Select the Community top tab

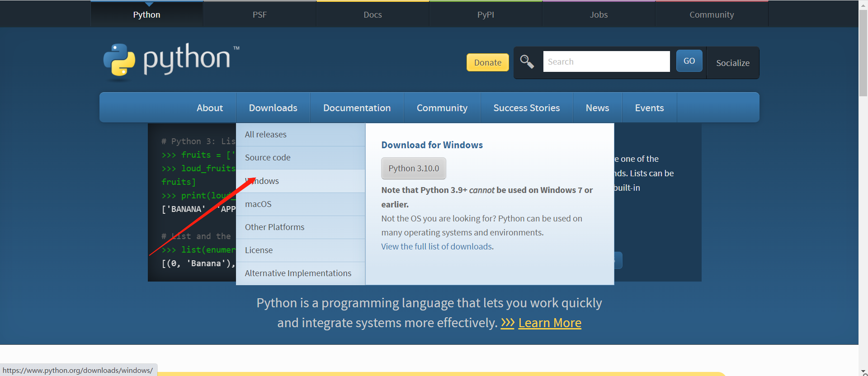[x=712, y=14]
